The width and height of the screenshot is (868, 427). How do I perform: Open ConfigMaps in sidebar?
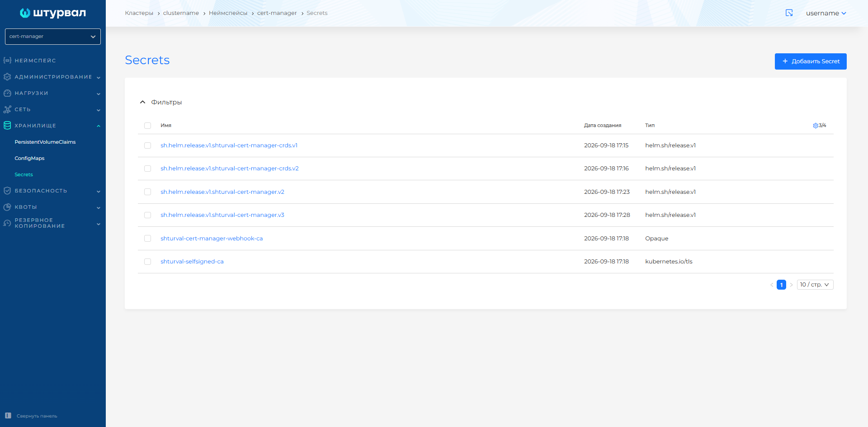[x=29, y=158]
